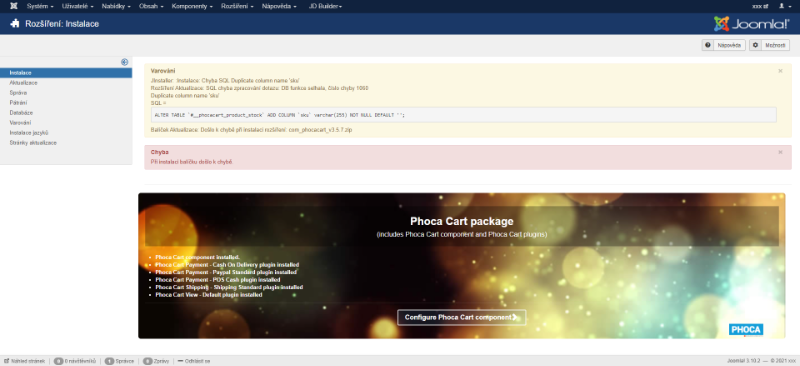
Task: Open the Komponenty dropdown menu
Action: coord(192,6)
